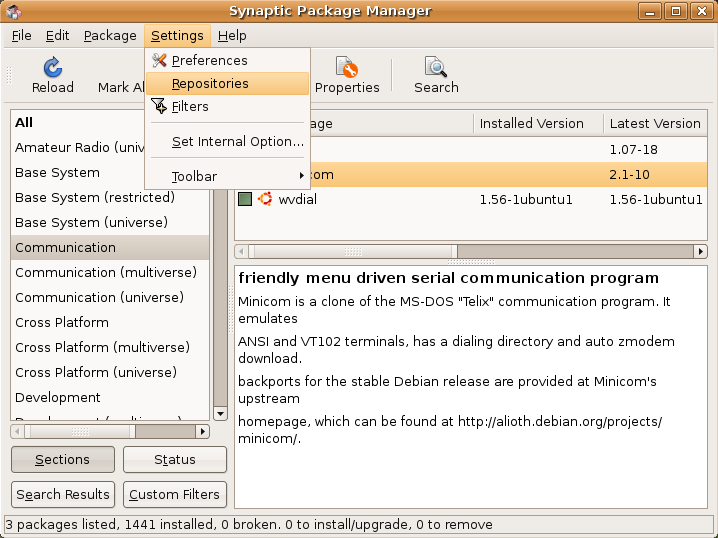The width and height of the screenshot is (718, 538).
Task: Open package Properties from toolbar
Action: coord(347,76)
